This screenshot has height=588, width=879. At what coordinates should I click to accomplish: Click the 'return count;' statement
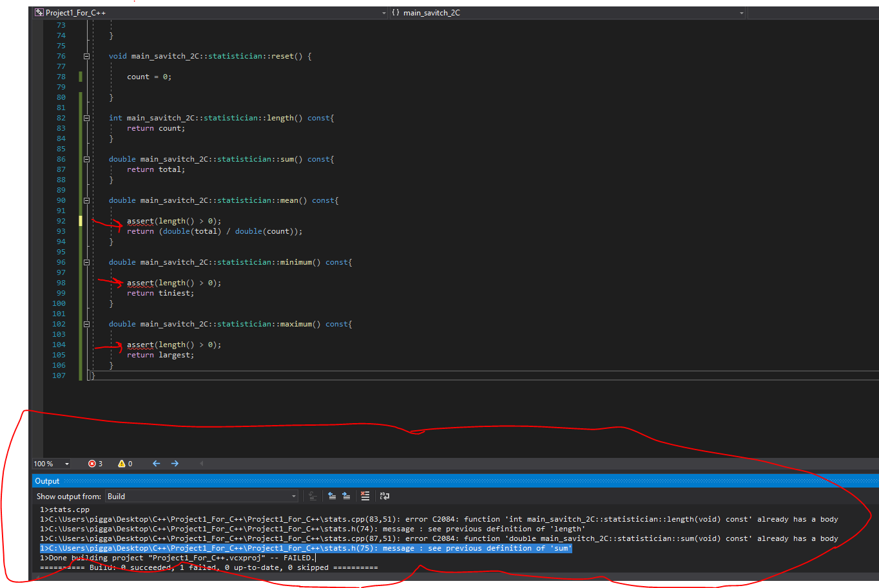[x=156, y=128]
